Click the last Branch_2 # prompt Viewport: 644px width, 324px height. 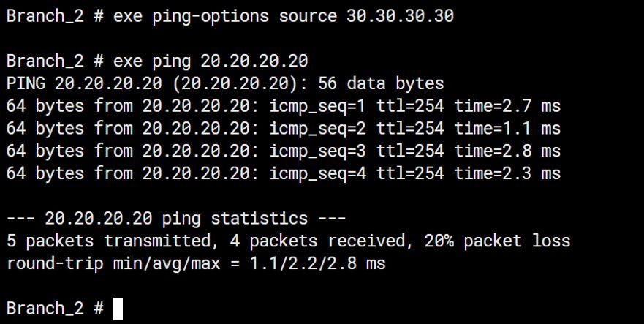54,308
